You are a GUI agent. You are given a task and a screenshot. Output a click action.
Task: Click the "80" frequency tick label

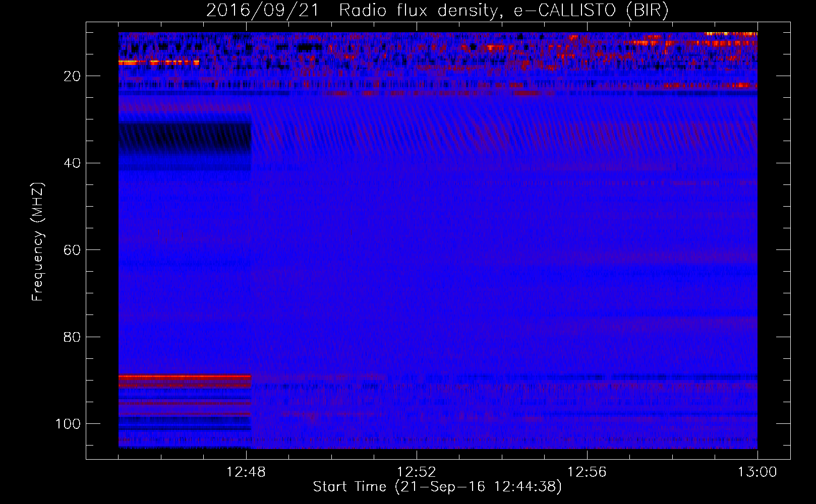(72, 337)
